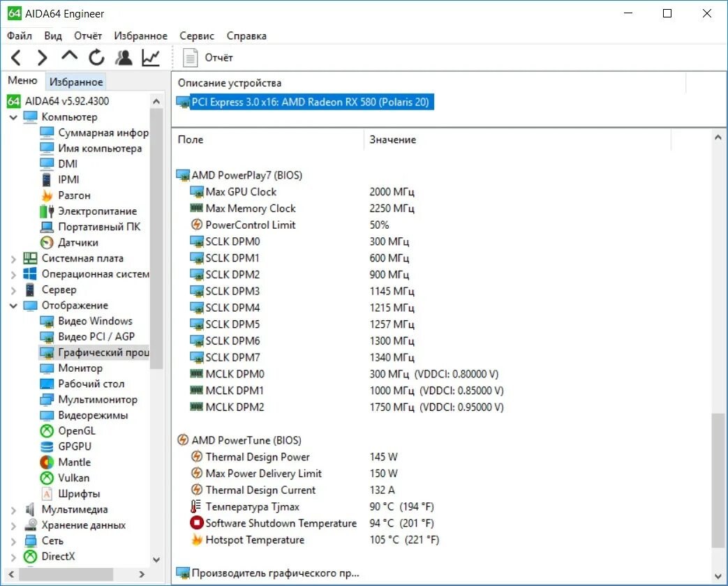Click the tree horizontal scroll right arrow
The image size is (728, 586).
point(142,574)
